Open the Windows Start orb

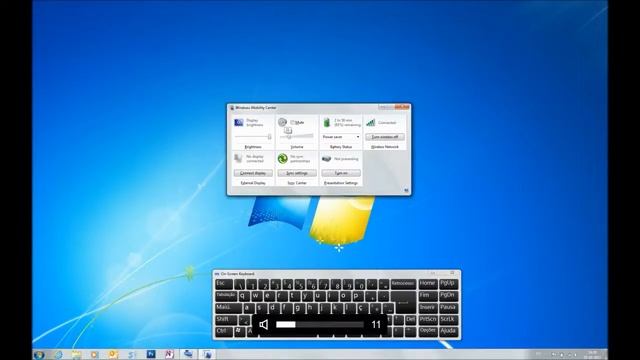tap(39, 354)
